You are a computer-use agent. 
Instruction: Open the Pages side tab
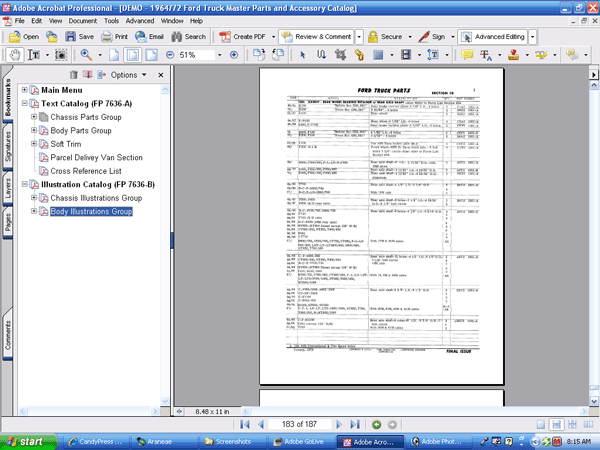tap(8, 223)
